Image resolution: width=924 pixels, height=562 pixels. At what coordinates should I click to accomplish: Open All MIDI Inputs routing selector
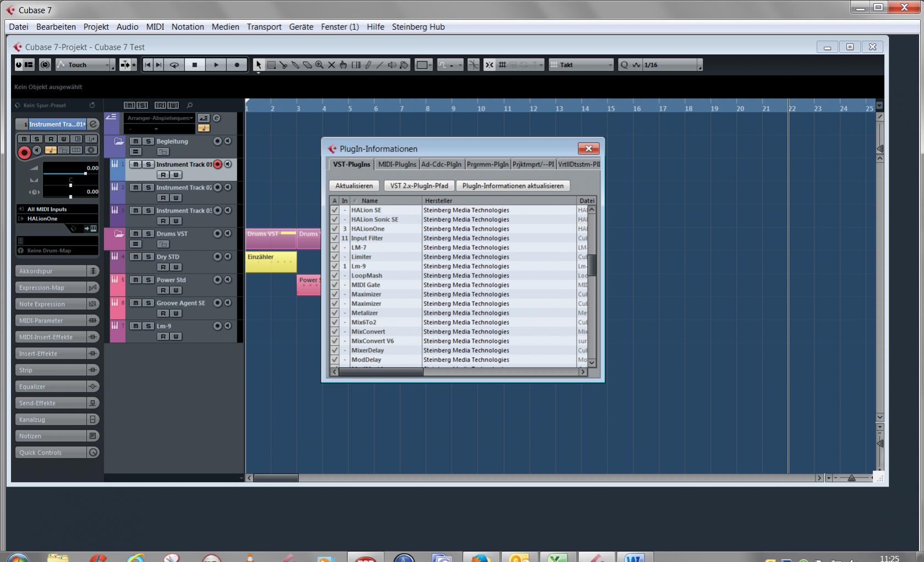coord(57,209)
